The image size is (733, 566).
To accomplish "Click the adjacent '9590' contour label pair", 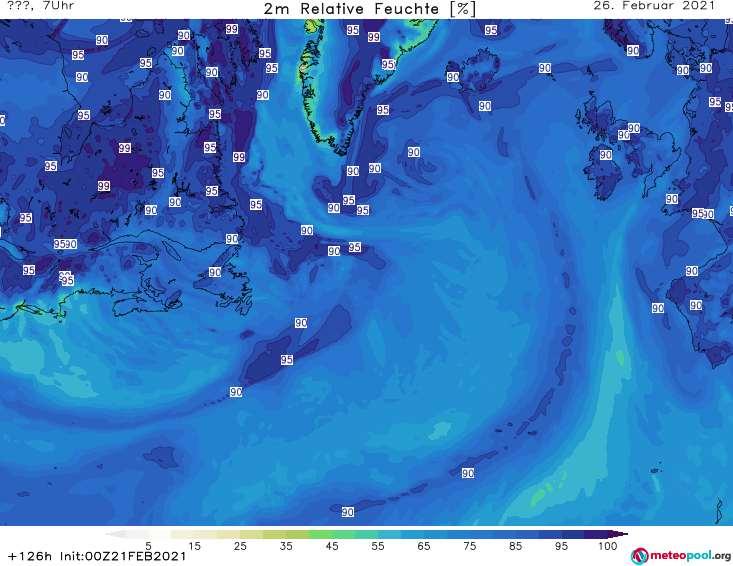I will point(65,244).
